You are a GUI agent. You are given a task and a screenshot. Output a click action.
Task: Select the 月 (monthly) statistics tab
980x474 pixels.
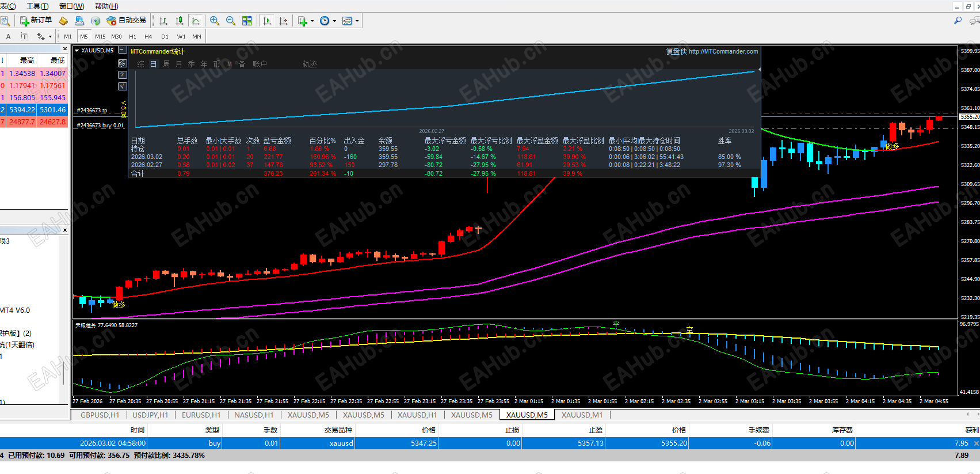tap(179, 64)
